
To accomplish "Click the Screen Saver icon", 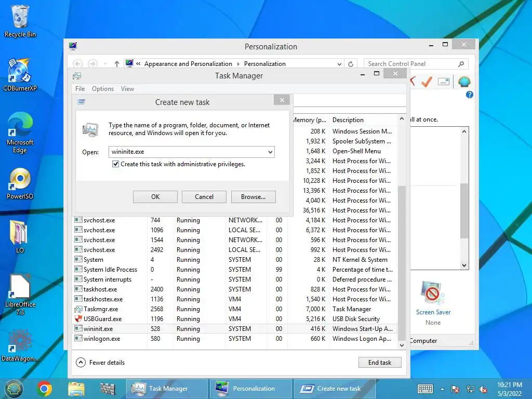I will point(433,292).
